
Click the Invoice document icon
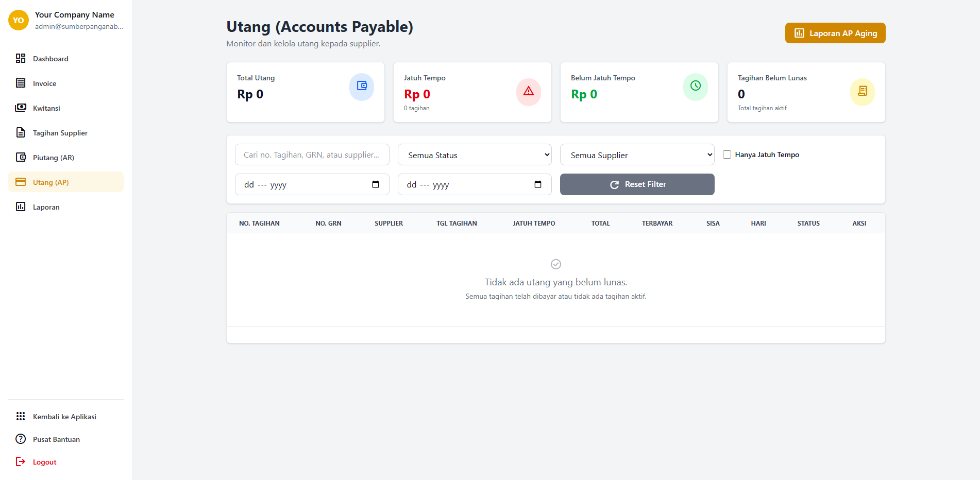coord(21,83)
